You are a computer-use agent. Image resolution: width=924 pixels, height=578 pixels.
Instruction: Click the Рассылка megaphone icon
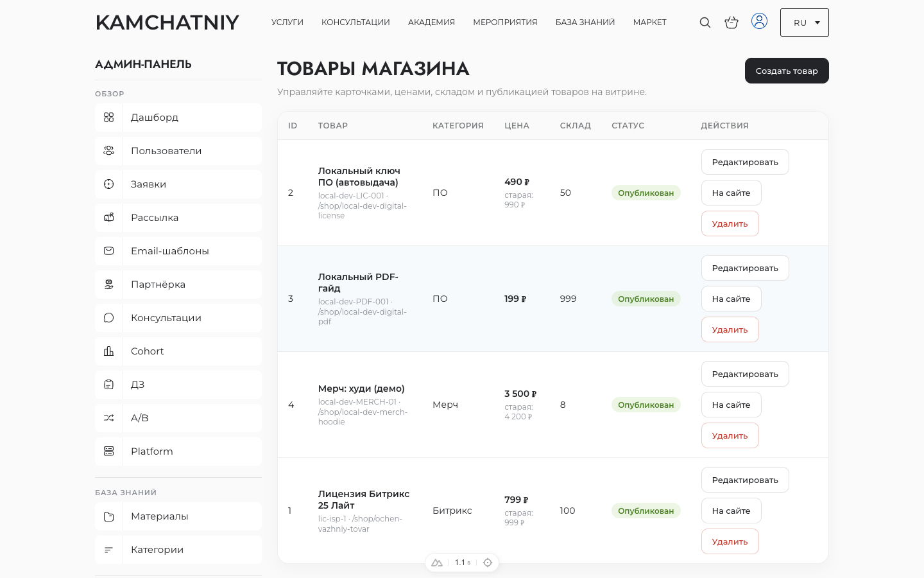coord(109,218)
